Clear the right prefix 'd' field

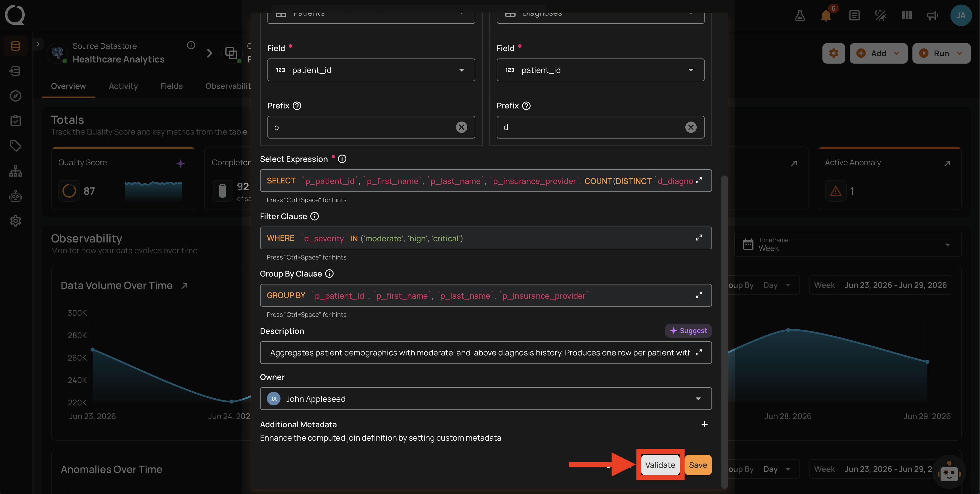(x=691, y=127)
